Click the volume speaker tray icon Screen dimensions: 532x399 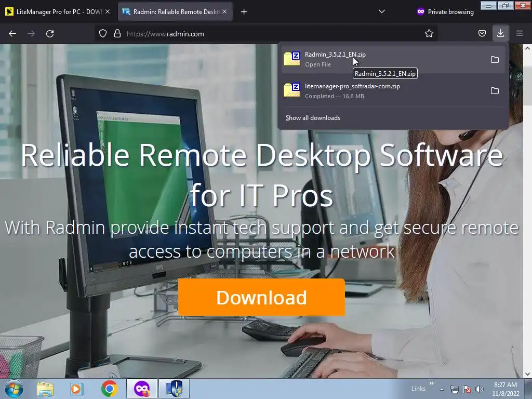pyautogui.click(x=480, y=389)
